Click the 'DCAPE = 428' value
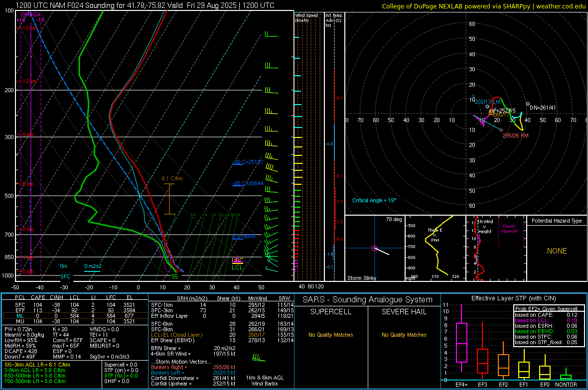The image size is (588, 390). coord(20,351)
